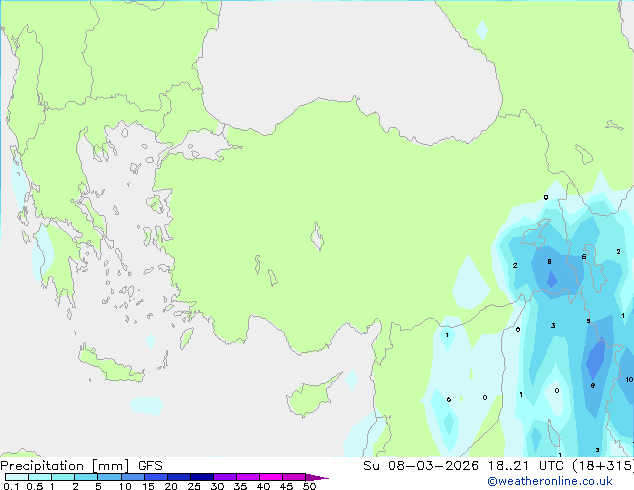This screenshot has width=634, height=490.
Task: Click the "(18+315)" forecast offset text
Action: tap(603, 466)
